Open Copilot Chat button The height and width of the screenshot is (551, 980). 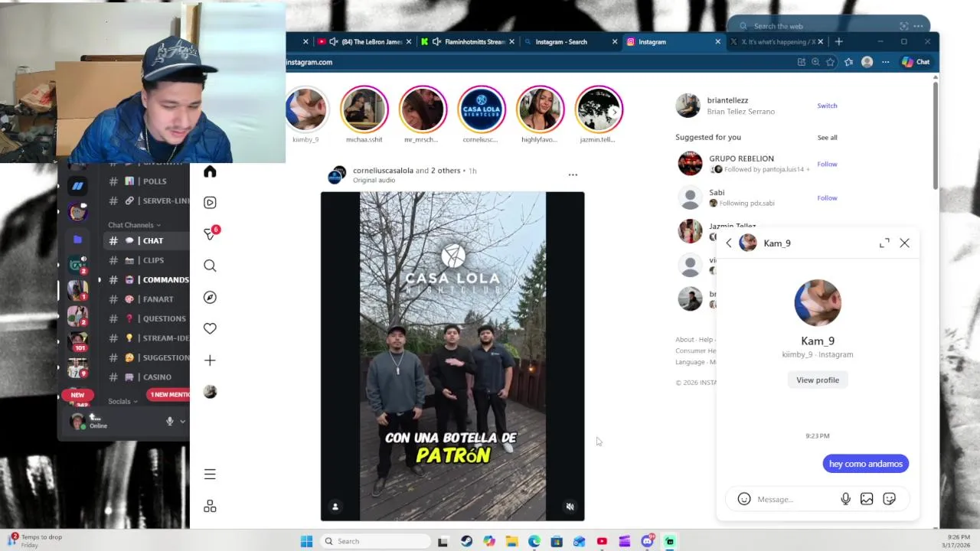point(916,62)
